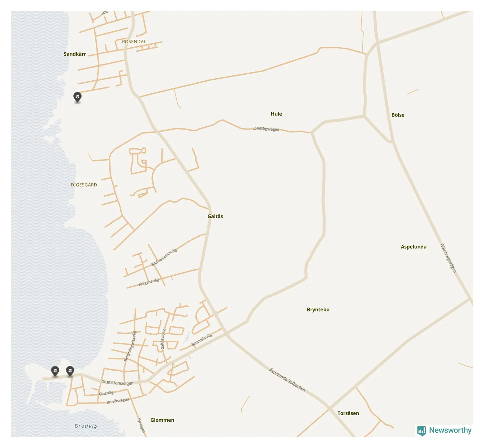The width and height of the screenshot is (484, 448).
Task: Select the Sandkärr place label
Action: (75, 54)
